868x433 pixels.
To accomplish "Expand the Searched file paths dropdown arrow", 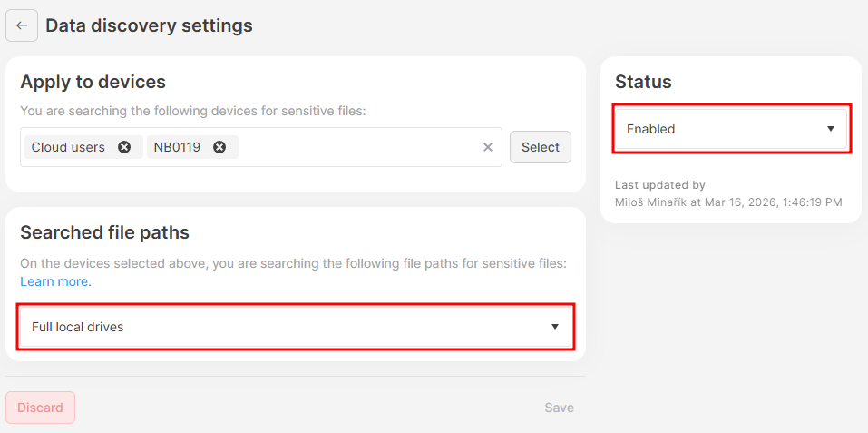I will [555, 327].
